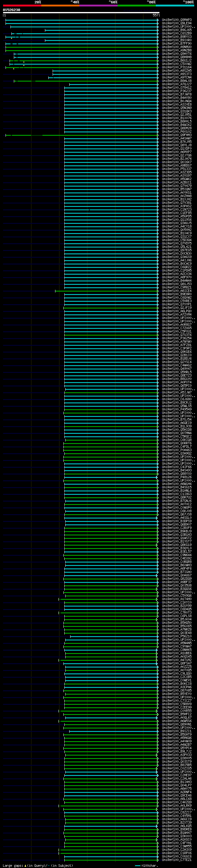Select the UniRef100_B1X076 label
Image resolution: width=197 pixels, height=868 pixels.
pos(176,118)
